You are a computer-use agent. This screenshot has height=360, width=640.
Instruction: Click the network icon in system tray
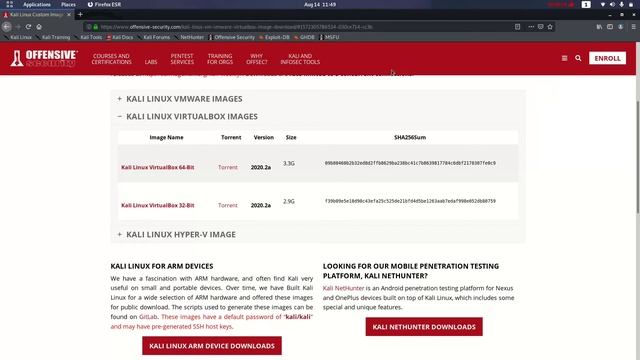click(603, 4)
